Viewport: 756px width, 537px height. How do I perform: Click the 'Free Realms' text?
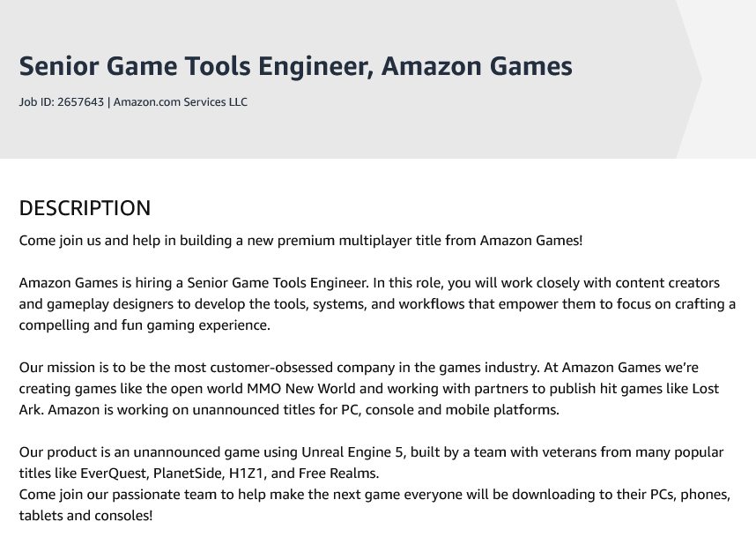[x=337, y=474]
